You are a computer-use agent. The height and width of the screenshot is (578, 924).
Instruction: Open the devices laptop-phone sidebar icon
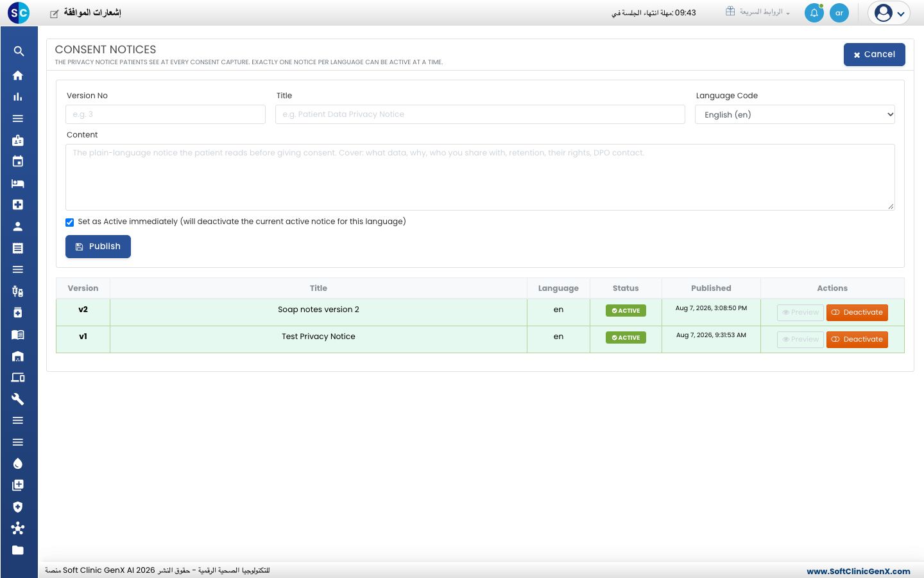tap(18, 378)
